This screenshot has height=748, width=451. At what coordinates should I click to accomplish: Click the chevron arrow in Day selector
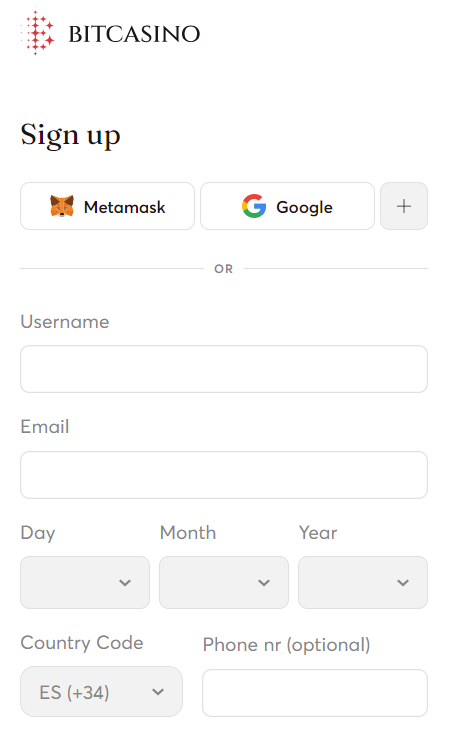point(125,582)
